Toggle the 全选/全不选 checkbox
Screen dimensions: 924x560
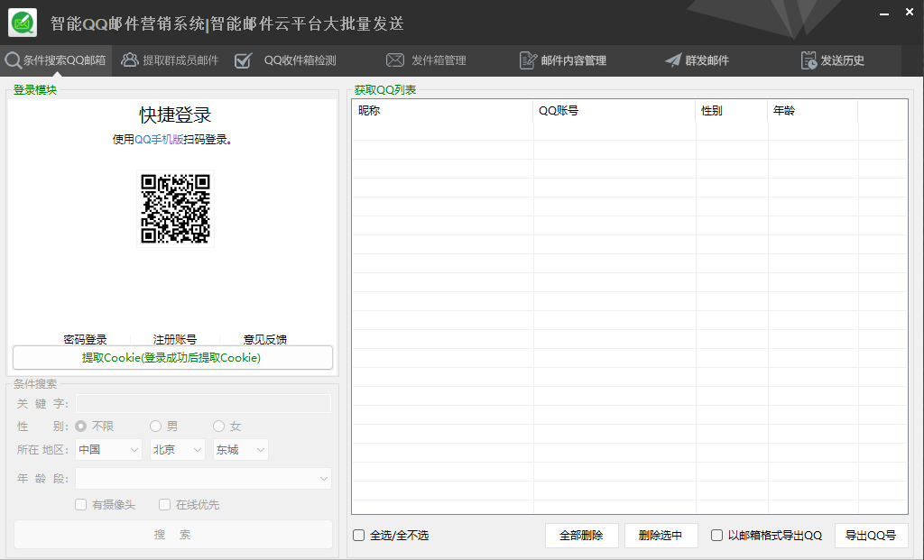coord(359,536)
